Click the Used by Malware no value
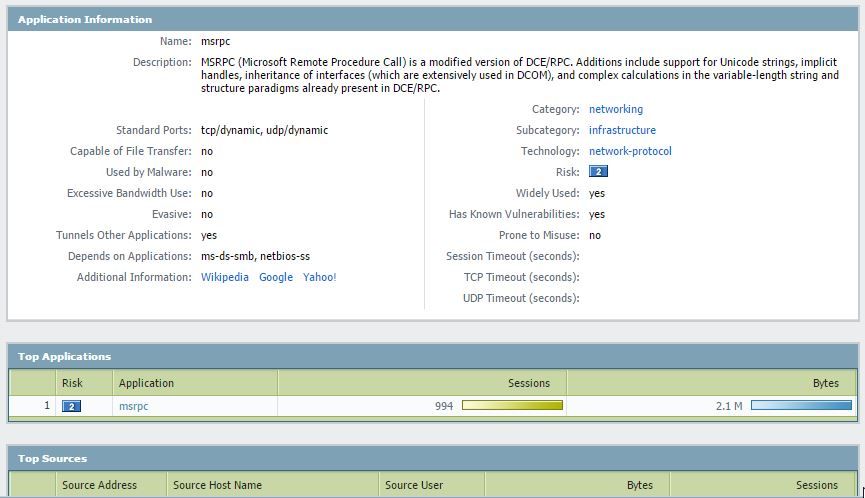The width and height of the screenshot is (865, 498). tap(207, 172)
